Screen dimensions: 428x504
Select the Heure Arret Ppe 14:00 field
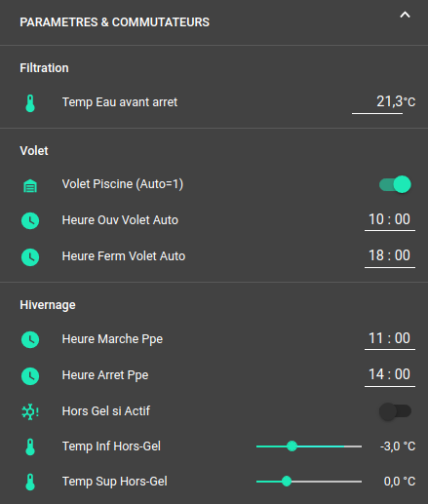(390, 375)
